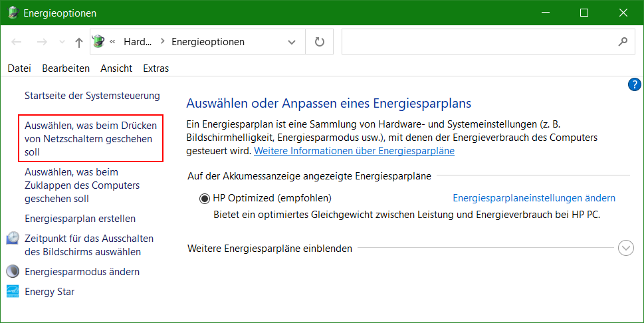Open help with the question mark icon

click(634, 84)
